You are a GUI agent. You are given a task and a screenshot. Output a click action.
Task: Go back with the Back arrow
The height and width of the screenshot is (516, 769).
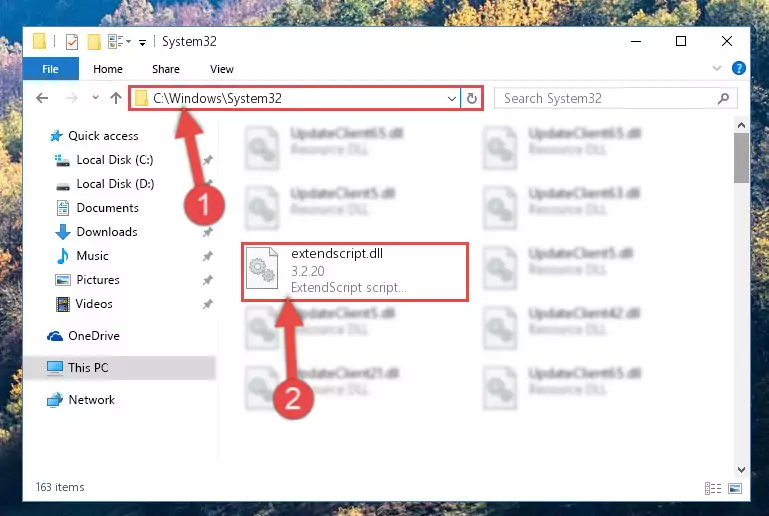(42, 98)
